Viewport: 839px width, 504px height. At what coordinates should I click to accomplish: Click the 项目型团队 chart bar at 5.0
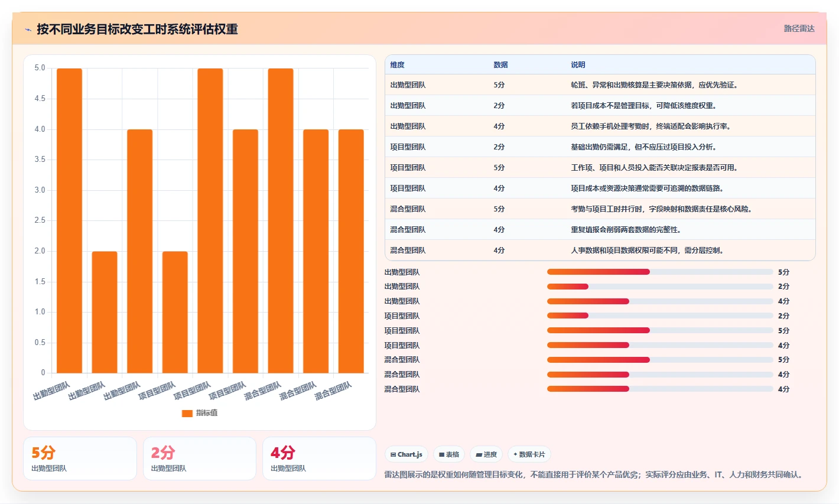click(210, 221)
